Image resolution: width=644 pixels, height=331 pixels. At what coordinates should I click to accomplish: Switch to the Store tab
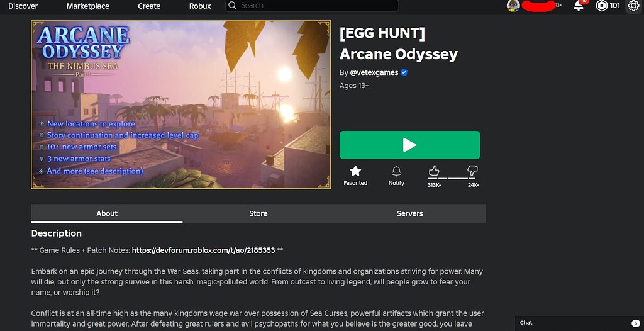click(x=258, y=213)
